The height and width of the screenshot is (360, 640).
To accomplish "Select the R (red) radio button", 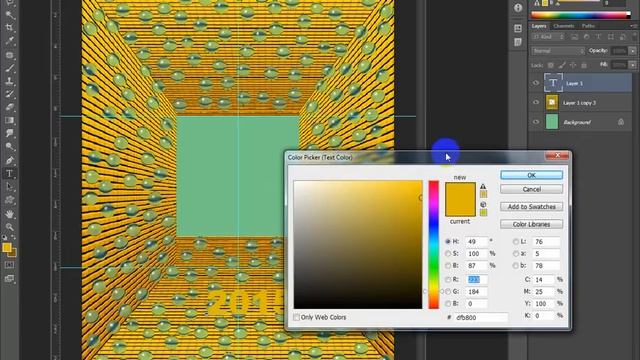I will pyautogui.click(x=448, y=280).
